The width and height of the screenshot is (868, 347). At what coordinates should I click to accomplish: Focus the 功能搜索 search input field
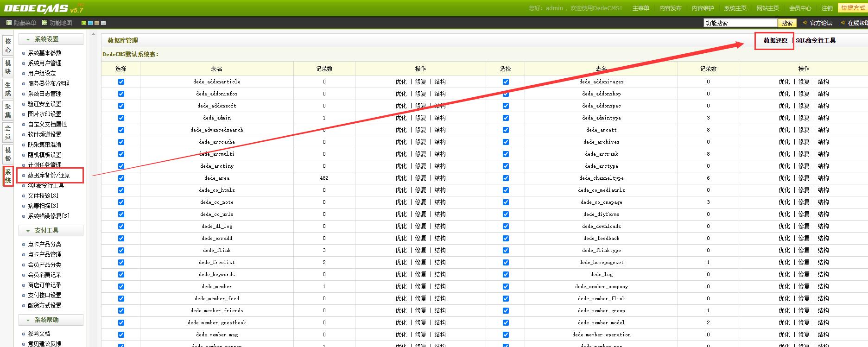(x=740, y=23)
